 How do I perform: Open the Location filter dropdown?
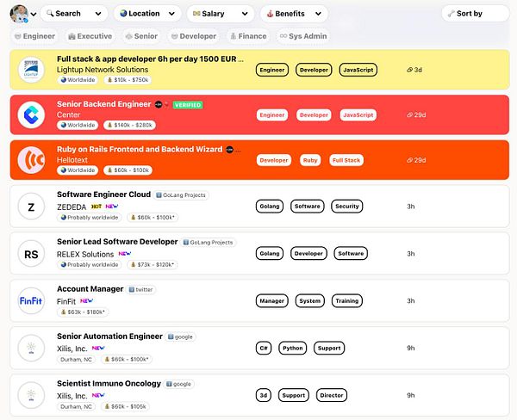point(147,14)
